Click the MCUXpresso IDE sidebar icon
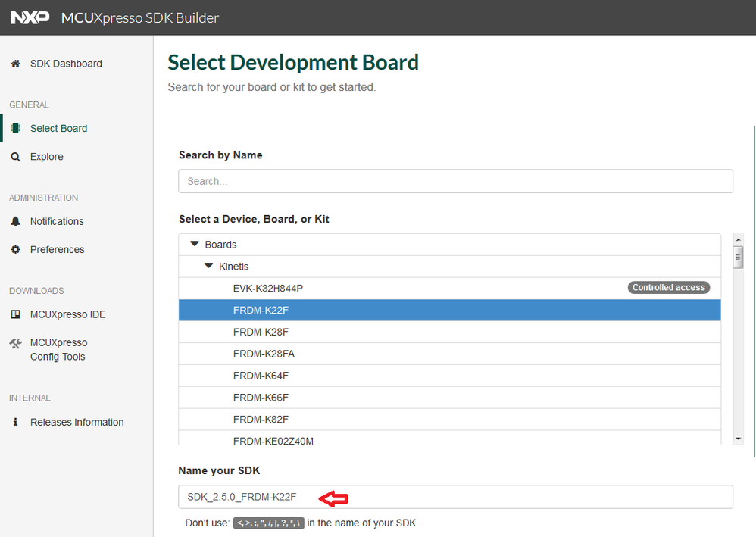The height and width of the screenshot is (537, 756). click(15, 314)
